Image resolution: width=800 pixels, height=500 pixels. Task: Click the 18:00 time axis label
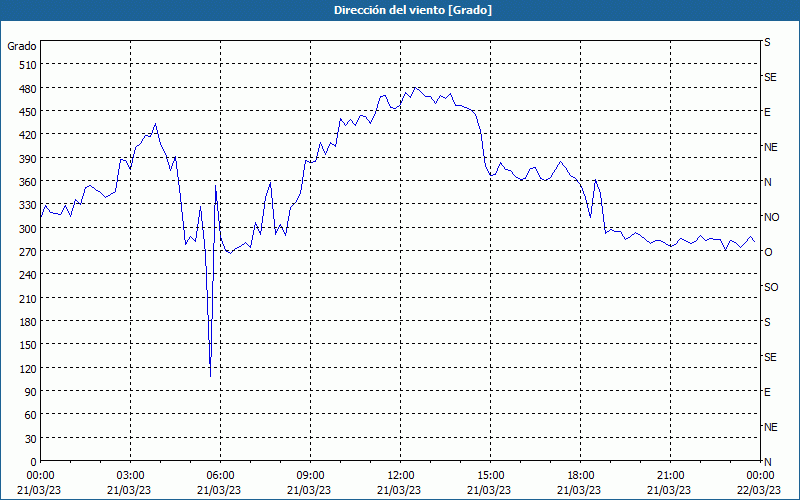581,476
